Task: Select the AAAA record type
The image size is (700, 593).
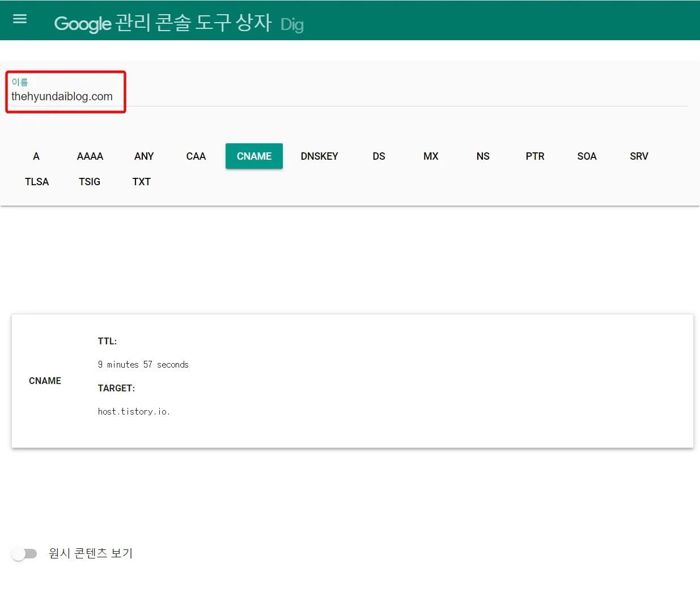Action: click(90, 156)
